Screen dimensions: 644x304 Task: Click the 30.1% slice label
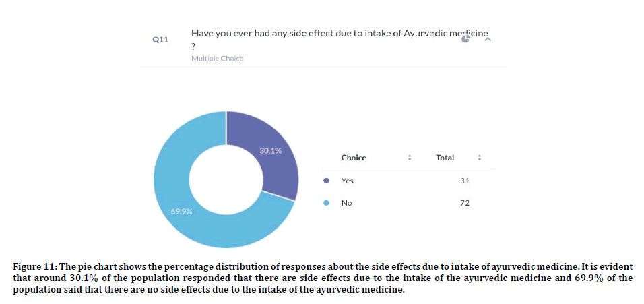(x=270, y=150)
